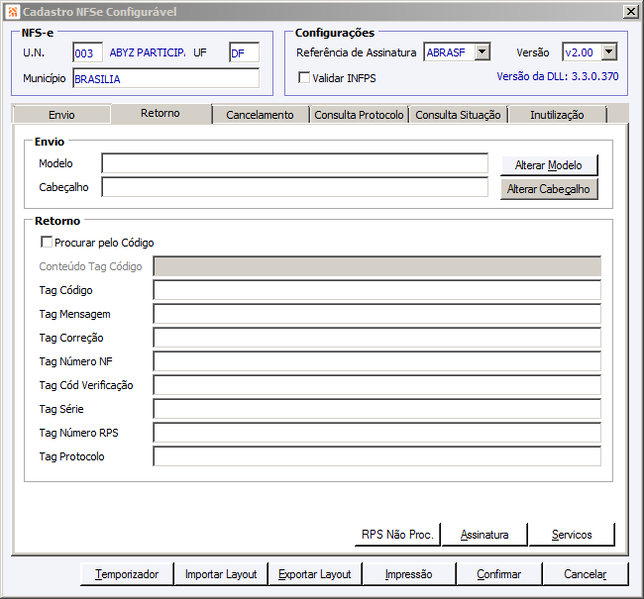The width and height of the screenshot is (644, 599).
Task: Open RPS Não Proc. settings
Action: click(x=398, y=534)
